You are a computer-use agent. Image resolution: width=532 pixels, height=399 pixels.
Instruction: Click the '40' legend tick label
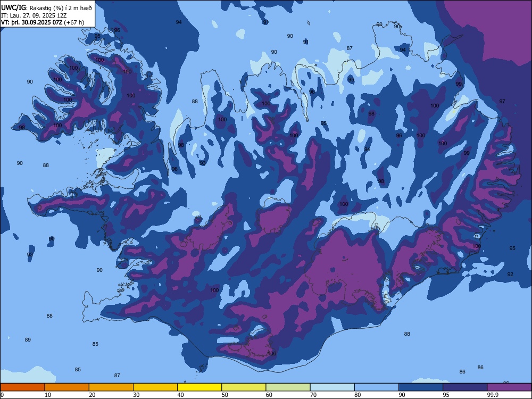(180, 395)
